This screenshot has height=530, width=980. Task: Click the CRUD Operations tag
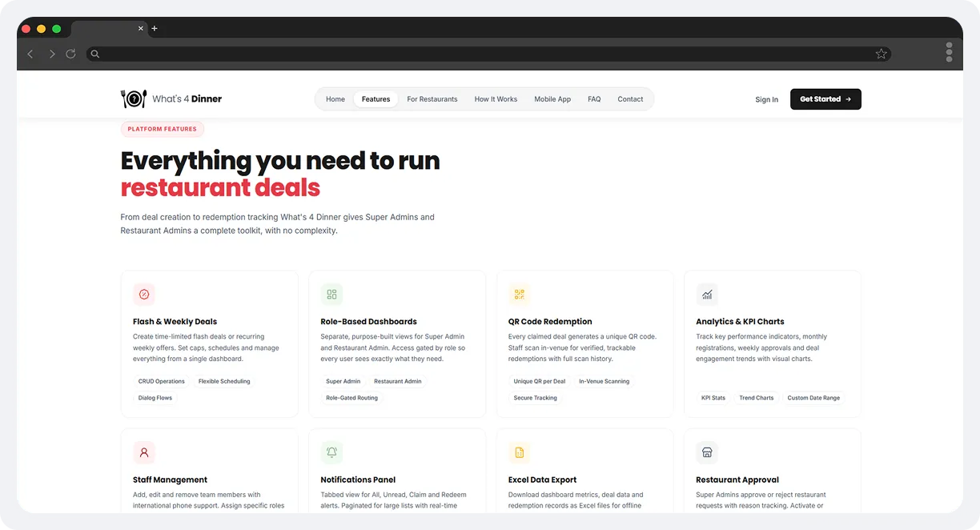point(162,381)
